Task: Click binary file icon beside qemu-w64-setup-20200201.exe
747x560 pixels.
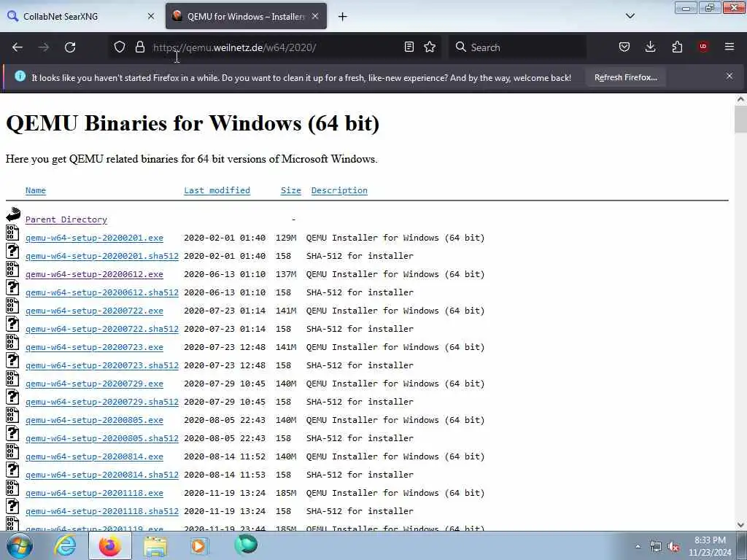Action: (12, 233)
